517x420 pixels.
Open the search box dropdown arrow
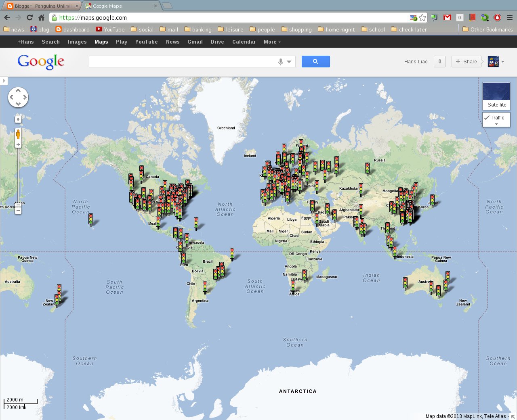pos(289,61)
